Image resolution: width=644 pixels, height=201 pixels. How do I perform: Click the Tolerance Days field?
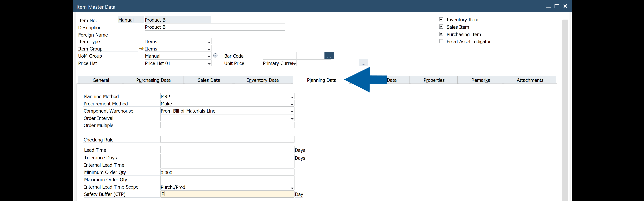click(227, 157)
